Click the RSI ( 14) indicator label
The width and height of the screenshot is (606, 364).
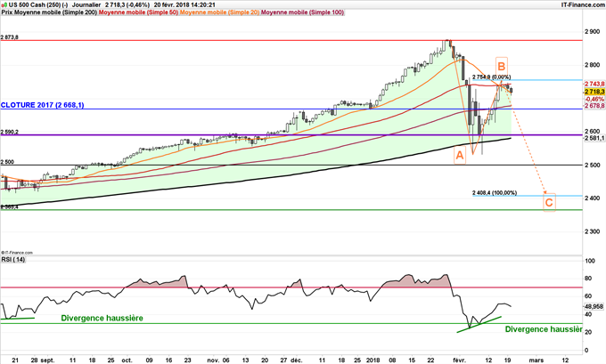pyautogui.click(x=12, y=259)
